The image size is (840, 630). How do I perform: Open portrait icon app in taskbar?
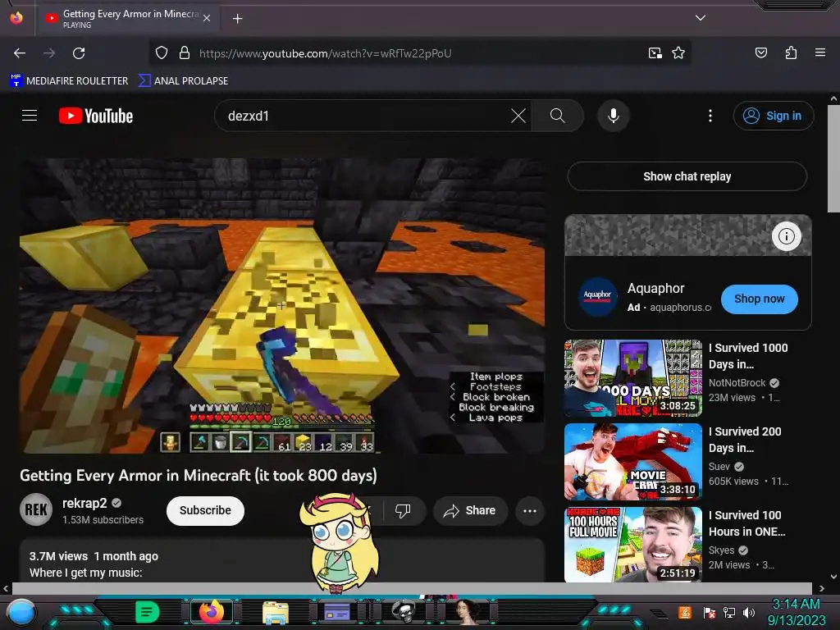point(467,611)
